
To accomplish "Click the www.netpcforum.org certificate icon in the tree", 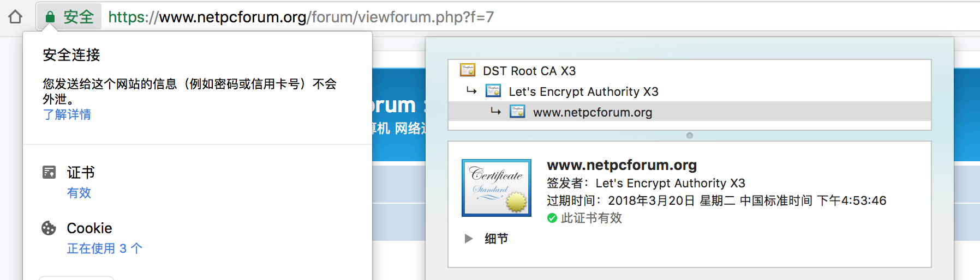I will coord(517,112).
